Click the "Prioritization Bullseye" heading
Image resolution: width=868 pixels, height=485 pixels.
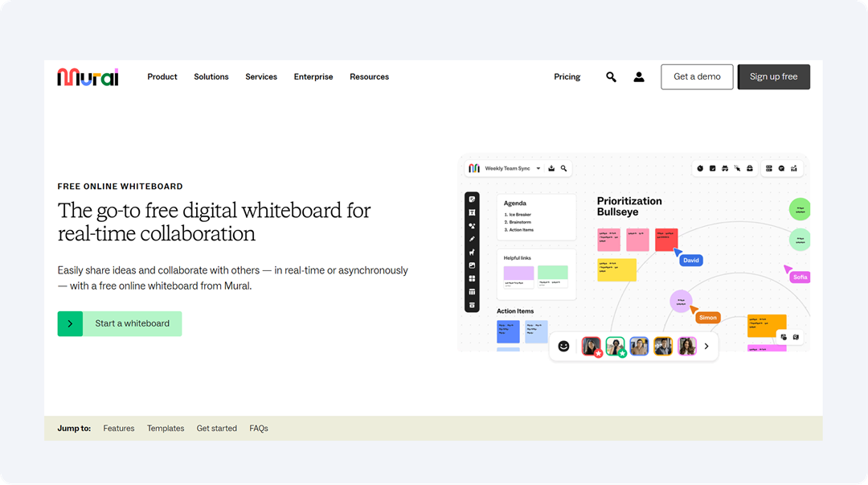click(629, 206)
